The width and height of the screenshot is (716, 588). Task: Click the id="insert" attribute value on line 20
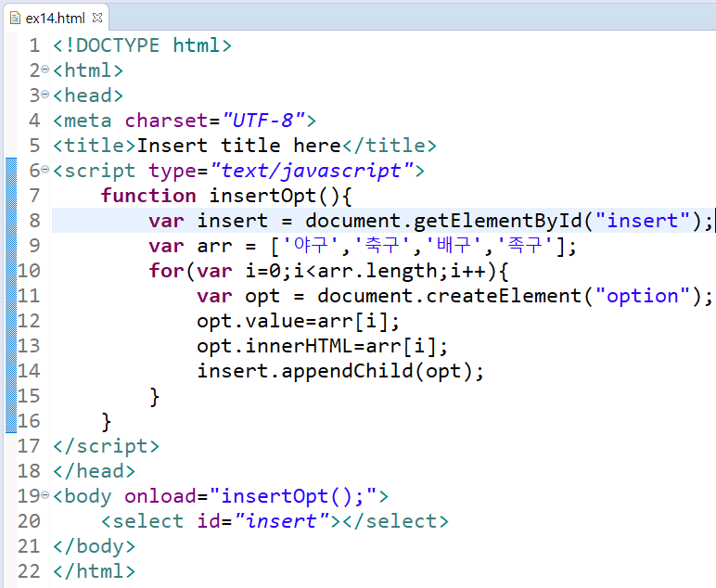tap(282, 521)
